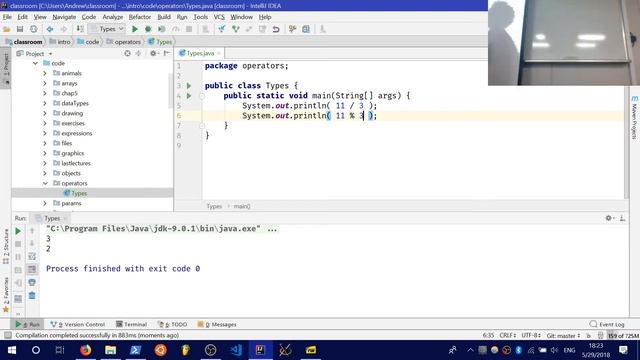Toggle the lock read-only icon in status bar
Screen dimensions: 640x360
[x=588, y=336]
